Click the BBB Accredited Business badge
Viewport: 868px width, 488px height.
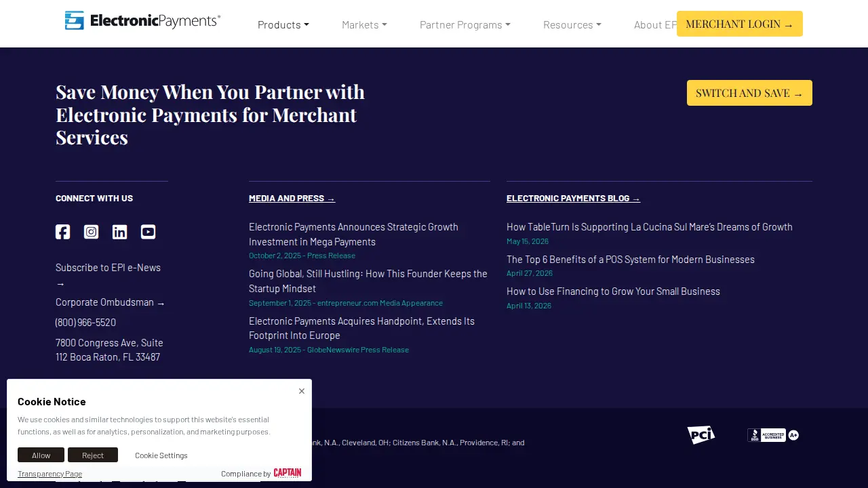[773, 435]
